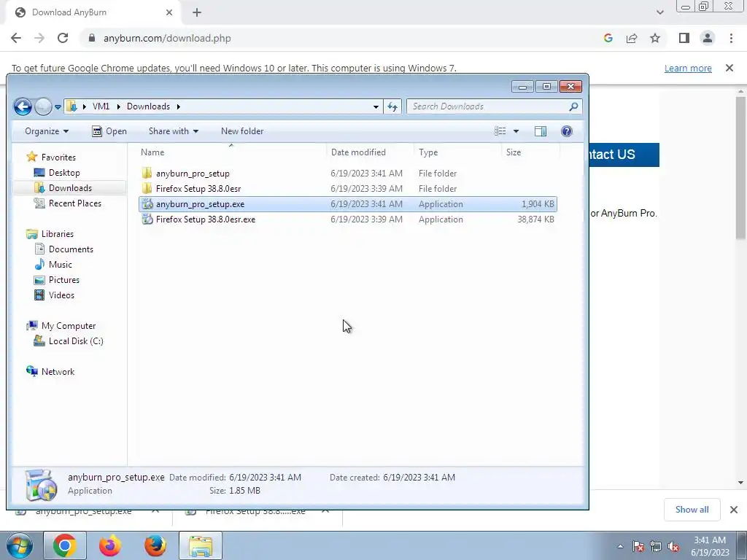Create a New folder
Image resolution: width=747 pixels, height=560 pixels.
point(242,131)
